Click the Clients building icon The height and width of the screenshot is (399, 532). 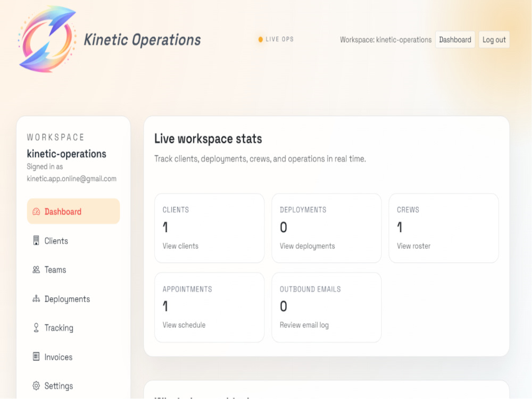coord(36,240)
